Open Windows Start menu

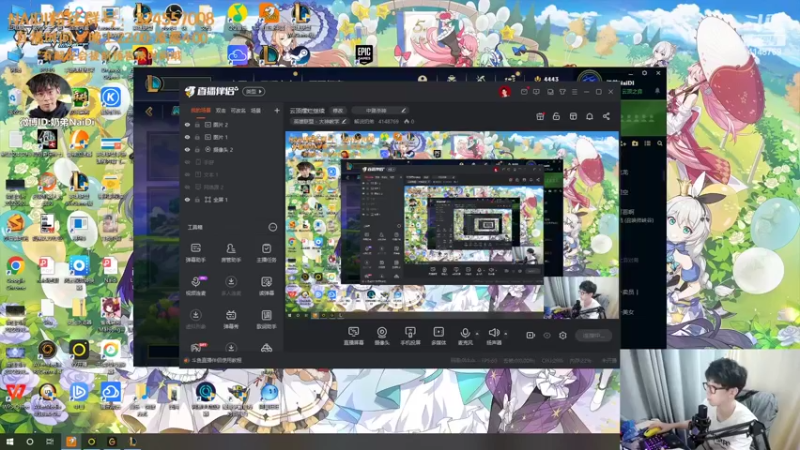pyautogui.click(x=9, y=442)
